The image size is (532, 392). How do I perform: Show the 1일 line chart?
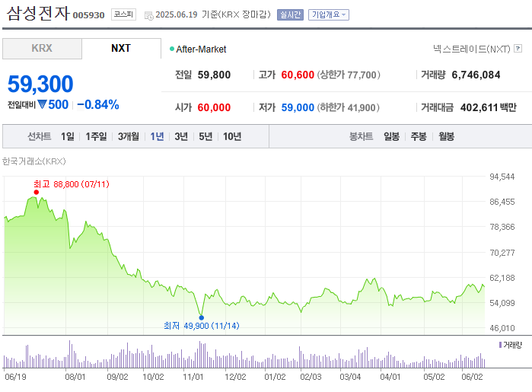tap(68, 136)
